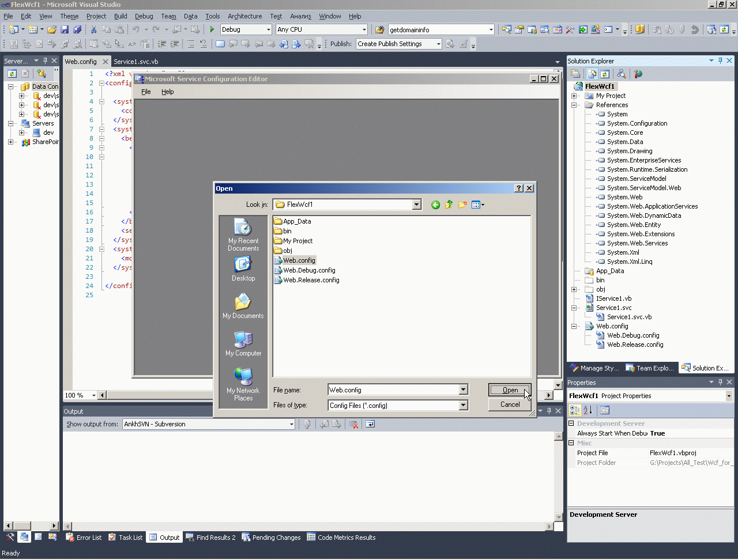Click the File name input field

pos(394,390)
